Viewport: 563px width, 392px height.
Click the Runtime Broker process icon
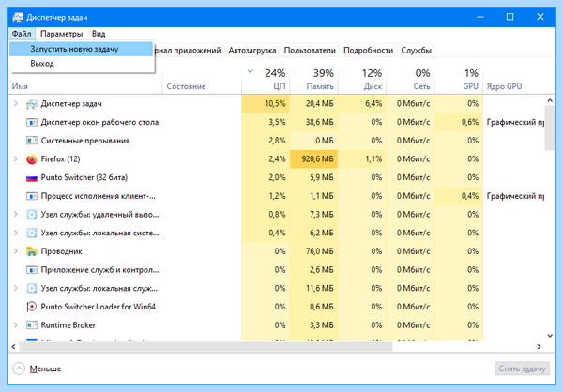(x=32, y=325)
